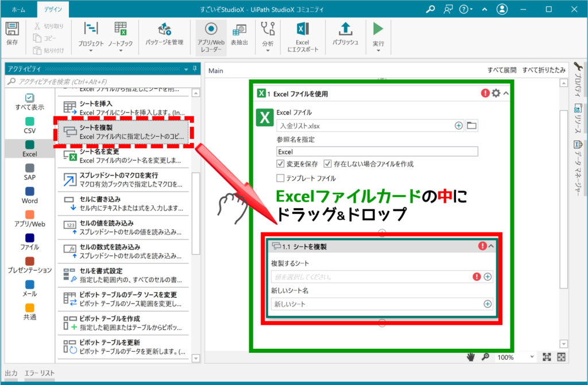Click 切り取り cut button
Image resolution: width=588 pixels, height=385 pixels.
49,26
